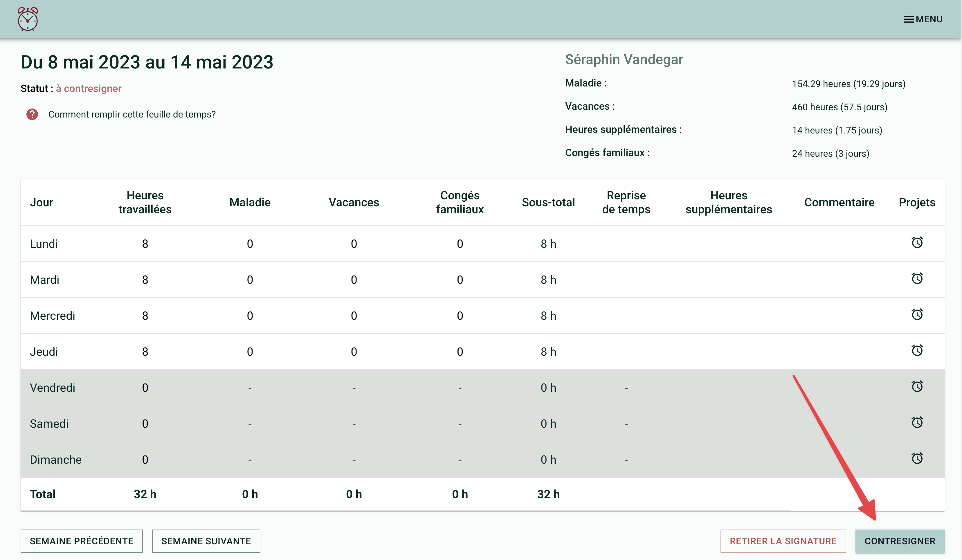The height and width of the screenshot is (560, 962).
Task: Click Lundi's hours worked cell
Action: pos(145,244)
